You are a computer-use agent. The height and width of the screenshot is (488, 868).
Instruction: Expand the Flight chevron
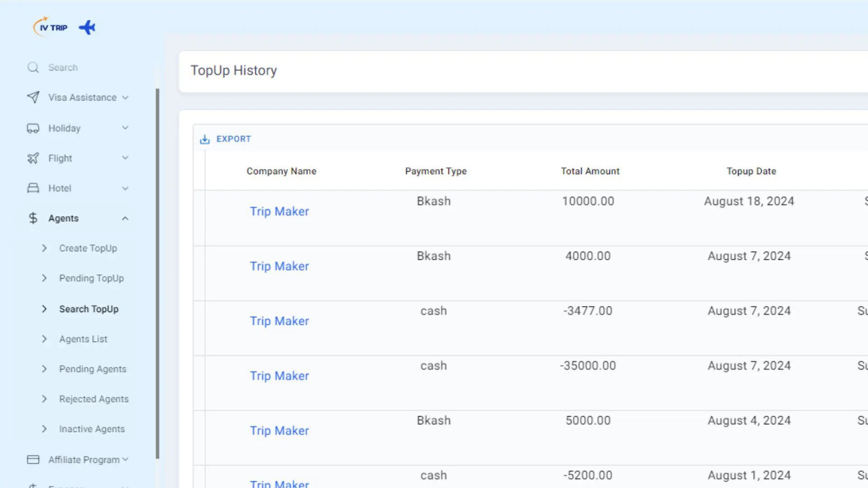pyautogui.click(x=125, y=158)
